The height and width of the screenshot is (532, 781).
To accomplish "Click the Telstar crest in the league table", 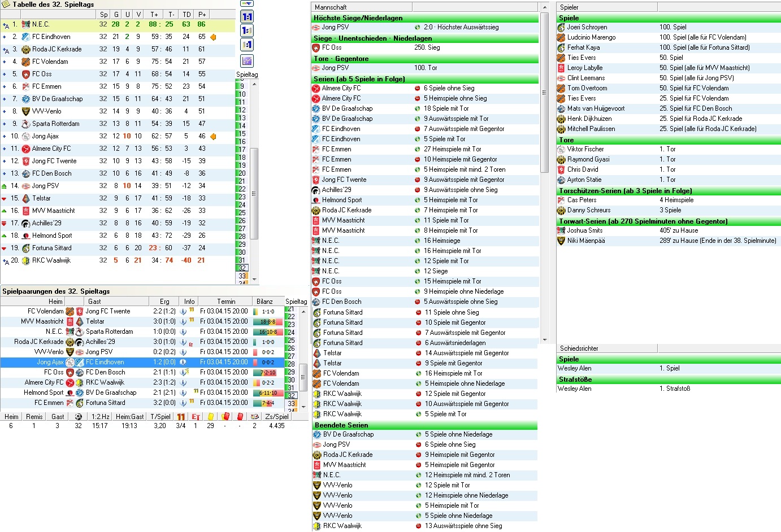I will (x=25, y=198).
